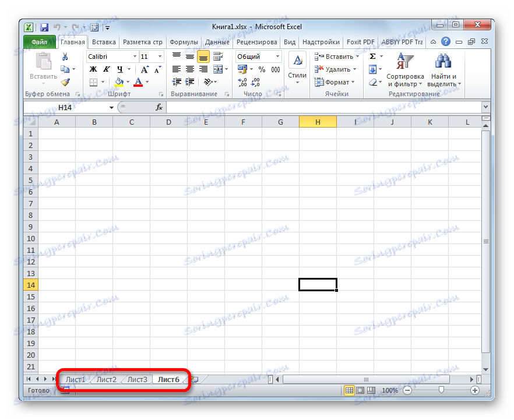Click the Вставить cells button

(336, 57)
